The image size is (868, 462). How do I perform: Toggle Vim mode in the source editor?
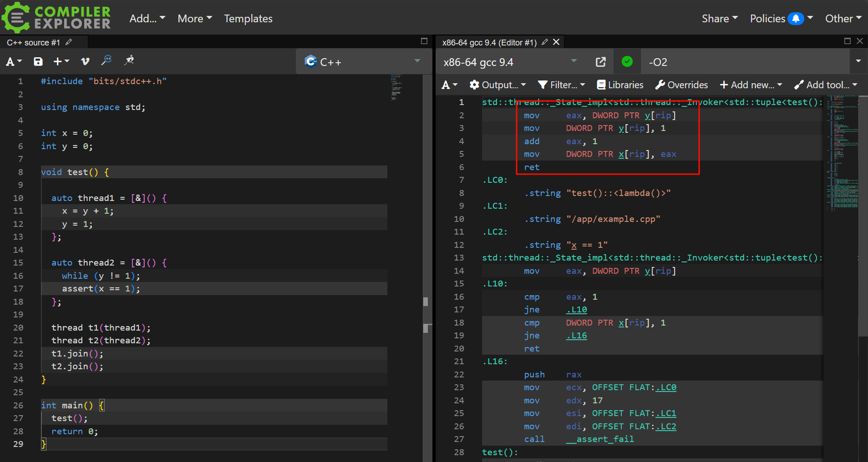pos(85,61)
